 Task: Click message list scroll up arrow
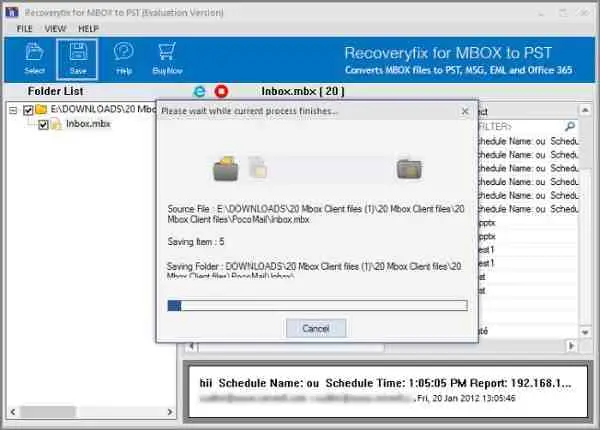[585, 111]
